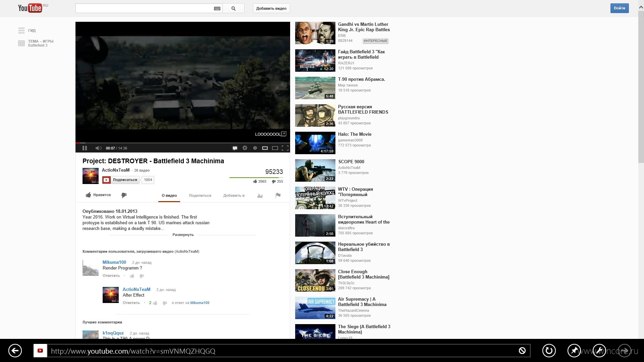Screen dimensions: 644x362
Task: Click the browser refresh button
Action: tap(549, 351)
